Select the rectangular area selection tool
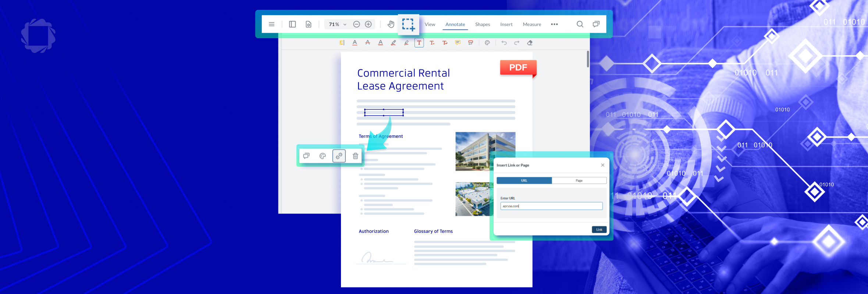868x294 pixels. (x=408, y=25)
